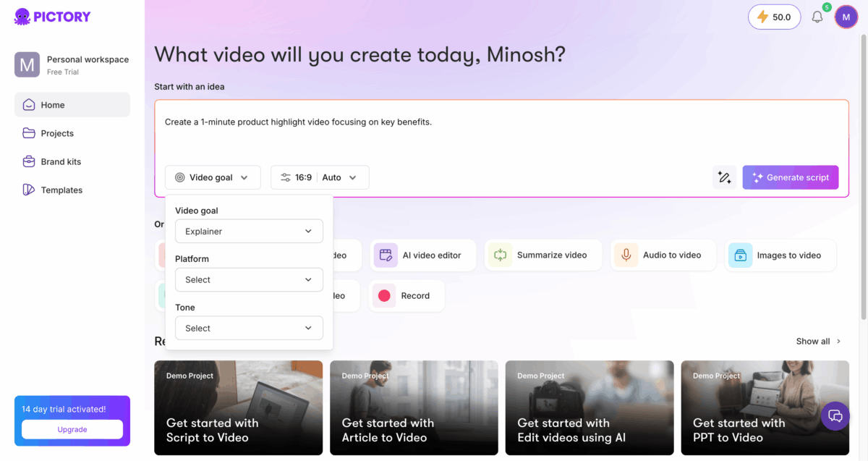Click the red Record circle icon
This screenshot has height=461, width=868.
pyautogui.click(x=384, y=295)
